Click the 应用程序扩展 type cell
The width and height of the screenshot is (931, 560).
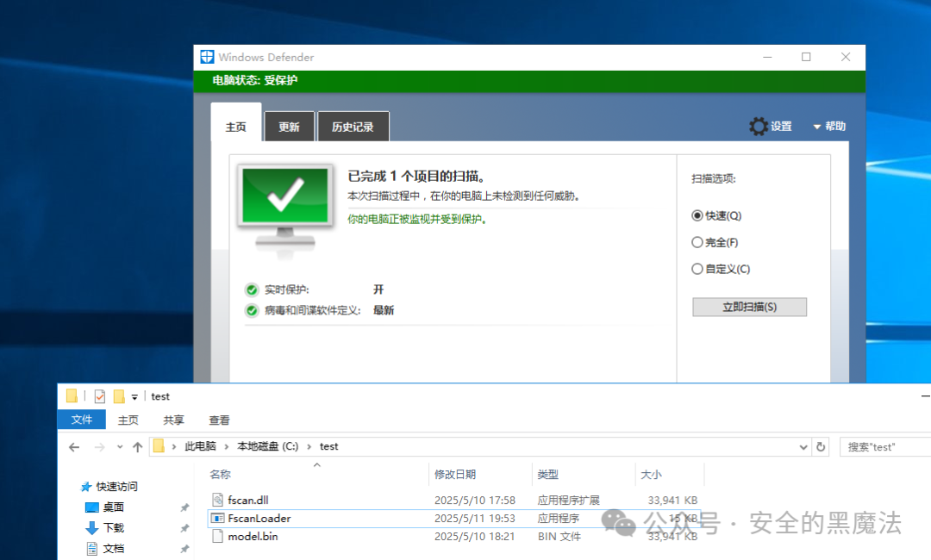pyautogui.click(x=568, y=500)
